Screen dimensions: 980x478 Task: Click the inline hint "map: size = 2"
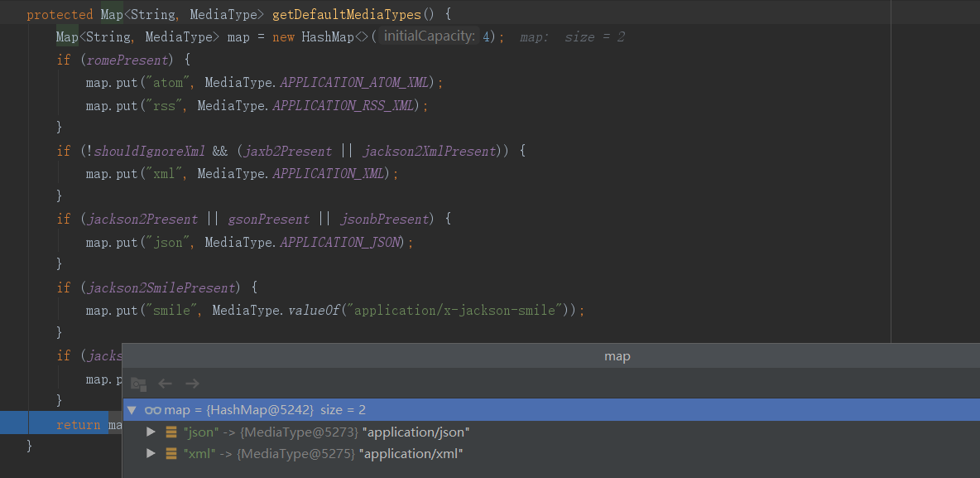point(573,37)
